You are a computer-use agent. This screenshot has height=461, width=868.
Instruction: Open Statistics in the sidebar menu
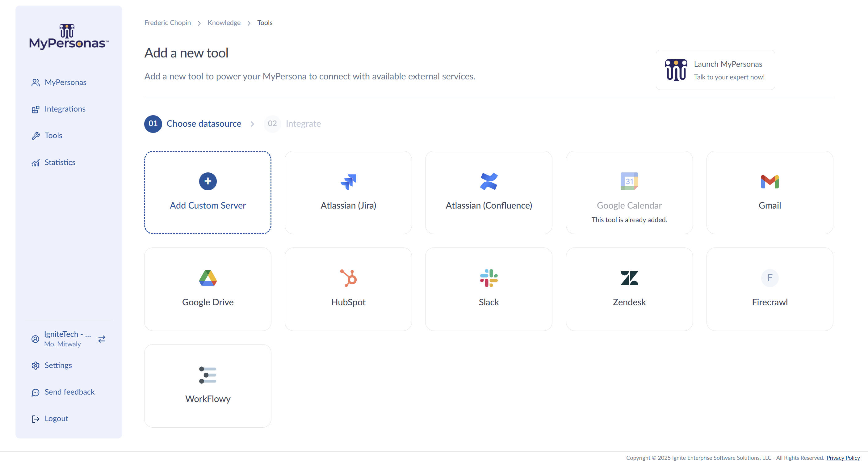tap(60, 163)
